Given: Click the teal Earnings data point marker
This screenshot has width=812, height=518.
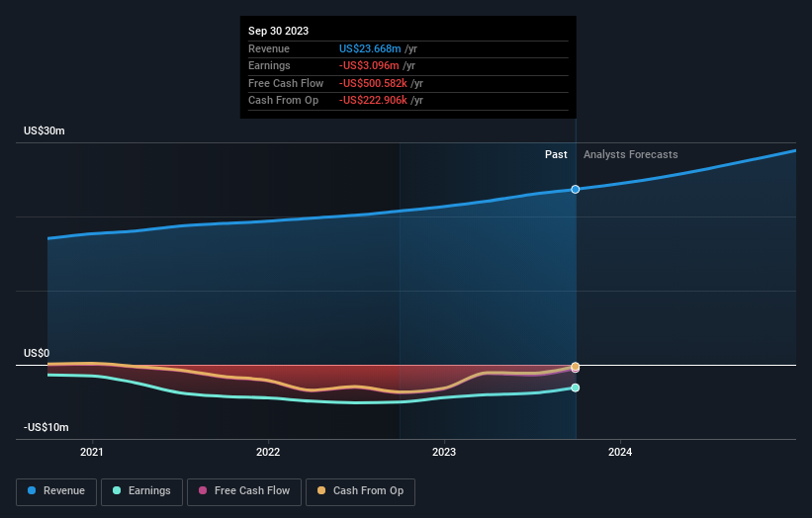Looking at the screenshot, I should 576,388.
